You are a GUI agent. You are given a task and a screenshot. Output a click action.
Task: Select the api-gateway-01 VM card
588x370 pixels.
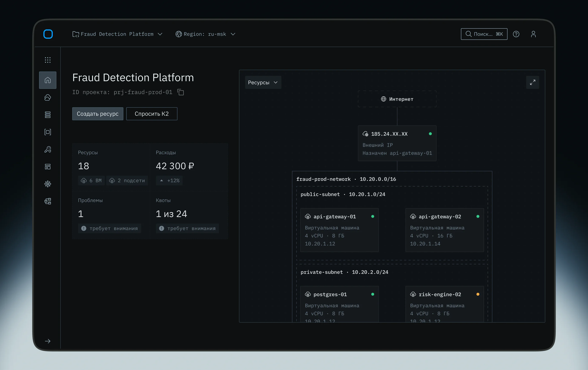pyautogui.click(x=340, y=230)
